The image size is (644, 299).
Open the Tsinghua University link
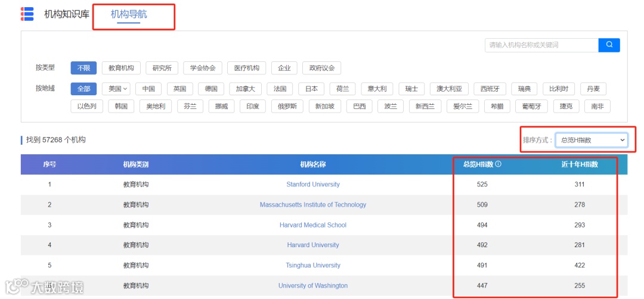pos(313,266)
